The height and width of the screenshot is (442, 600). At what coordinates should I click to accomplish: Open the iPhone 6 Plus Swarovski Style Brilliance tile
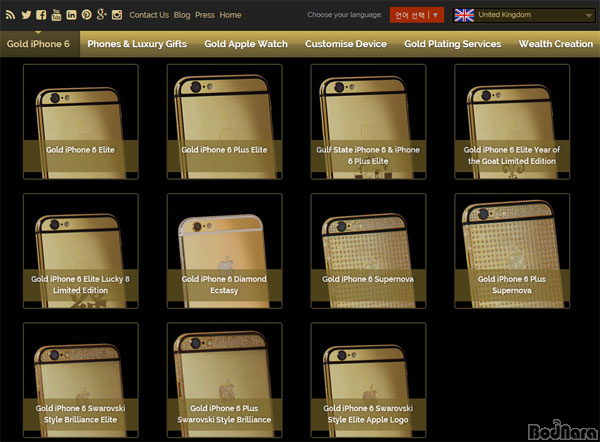[225, 380]
